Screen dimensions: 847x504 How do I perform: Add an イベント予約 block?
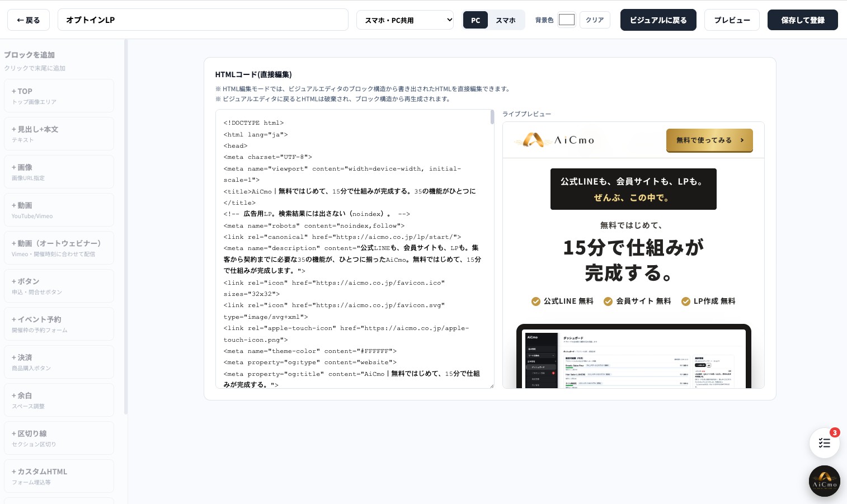pos(59,324)
